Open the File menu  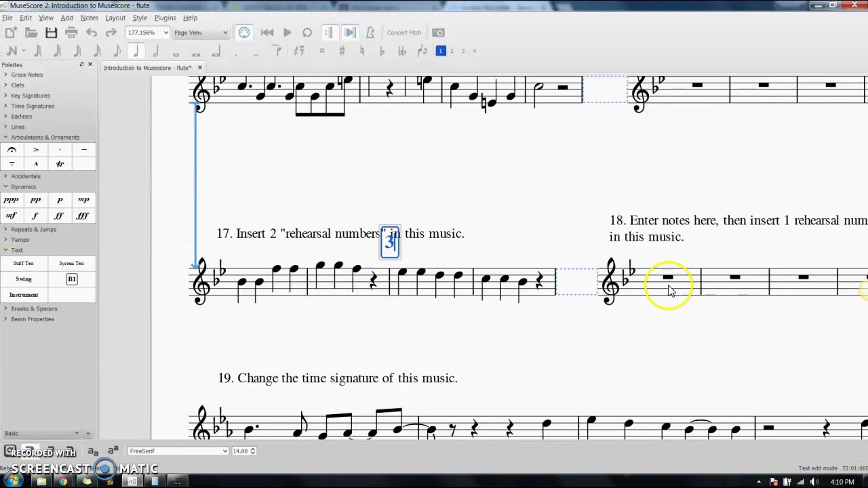point(7,18)
